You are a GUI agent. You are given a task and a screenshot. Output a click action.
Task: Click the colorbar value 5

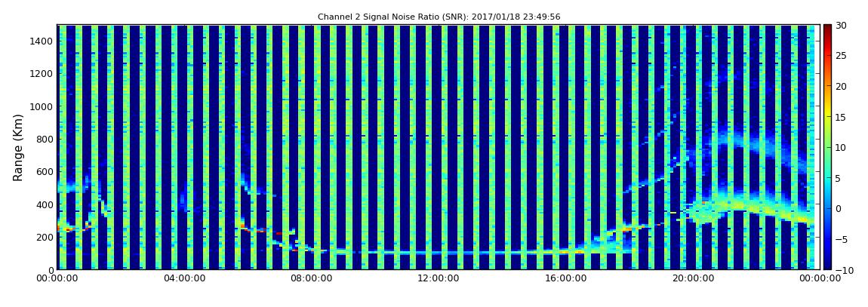[x=838, y=178]
